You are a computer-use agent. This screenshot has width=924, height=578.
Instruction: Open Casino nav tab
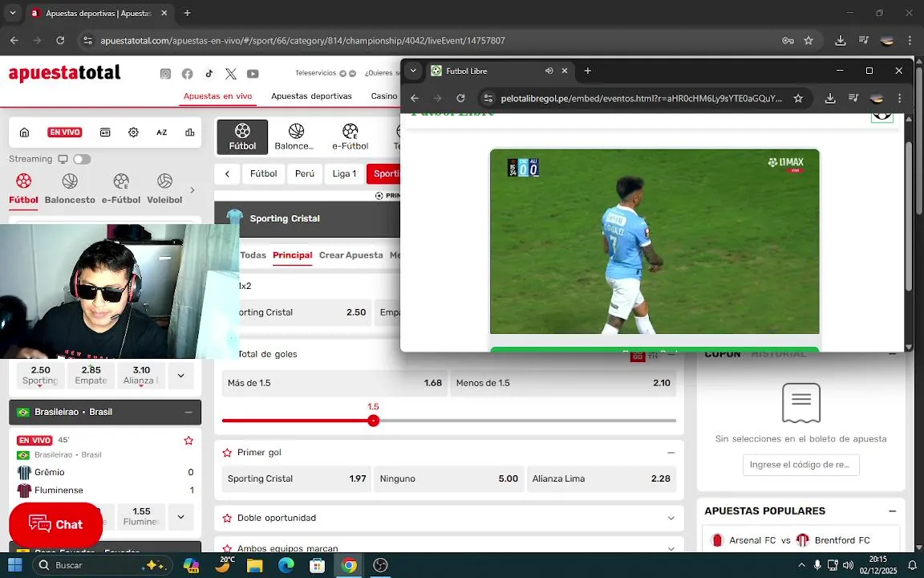383,96
